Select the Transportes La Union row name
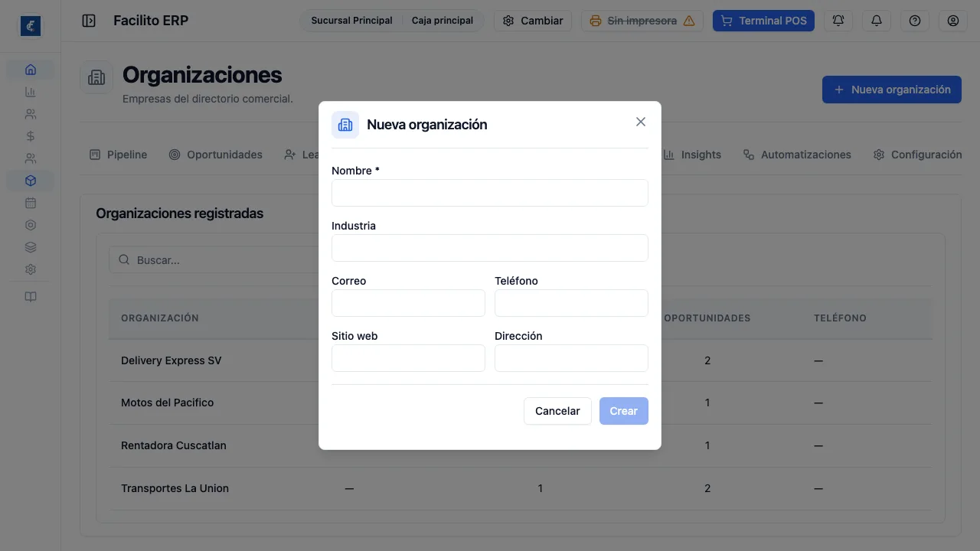This screenshot has height=551, width=980. [x=175, y=488]
